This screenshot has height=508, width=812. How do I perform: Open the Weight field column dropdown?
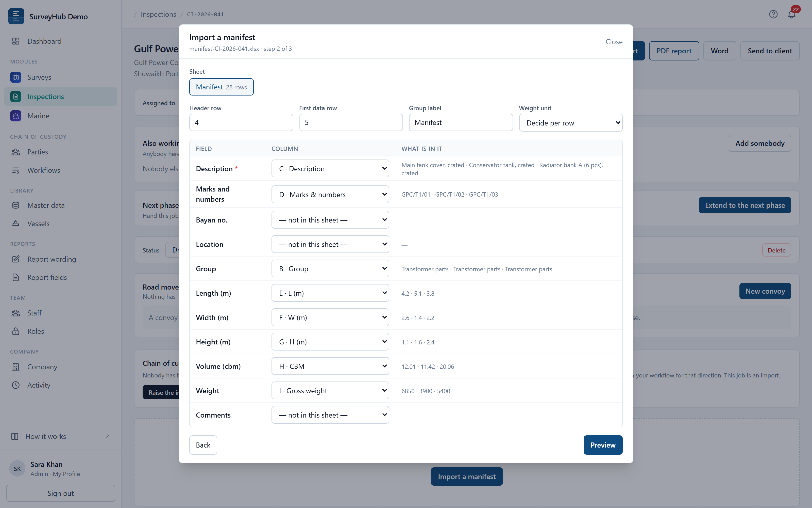[x=330, y=390]
